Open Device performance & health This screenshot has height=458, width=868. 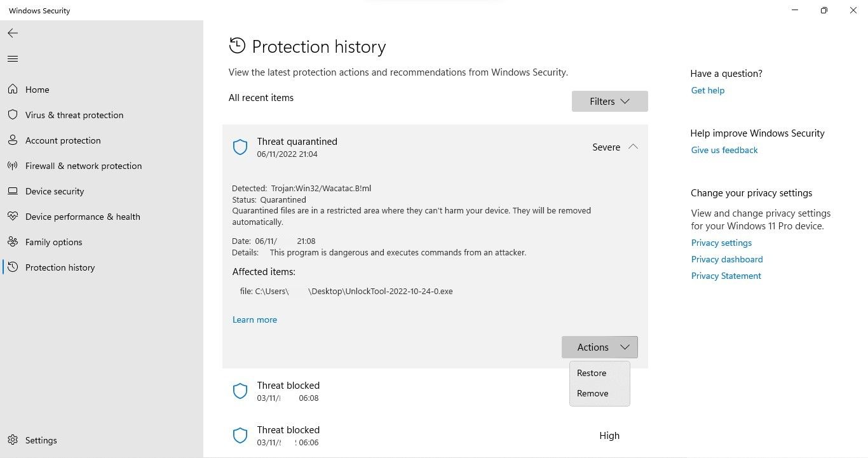(x=82, y=217)
